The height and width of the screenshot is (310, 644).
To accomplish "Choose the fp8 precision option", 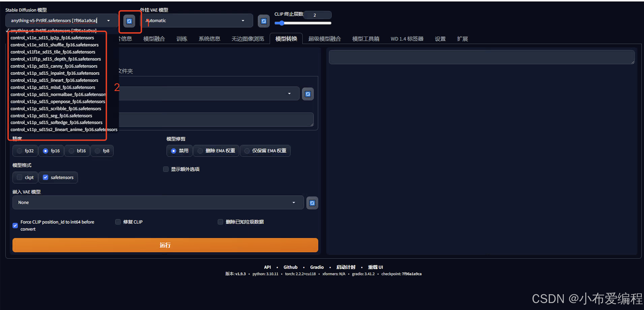I will (97, 151).
